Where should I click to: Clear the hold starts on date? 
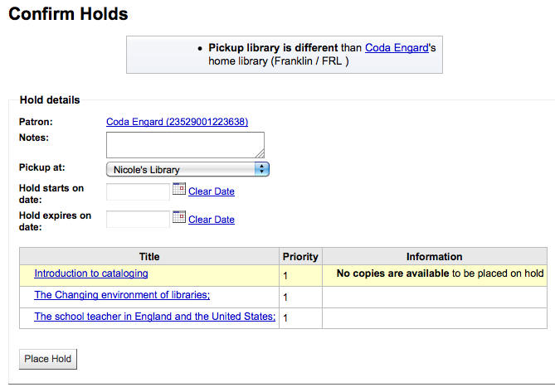point(212,191)
